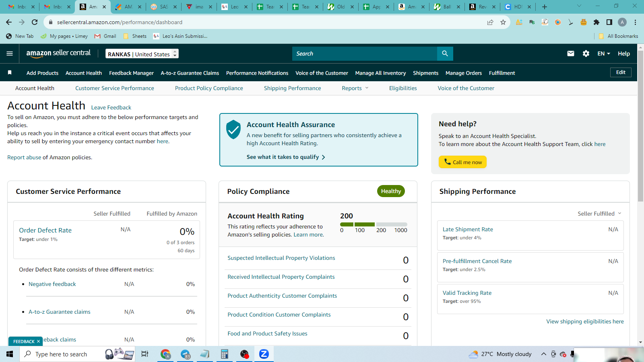Viewport: 644px width, 362px height.
Task: Open Learn more about Account Health Rating
Action: pos(308,234)
